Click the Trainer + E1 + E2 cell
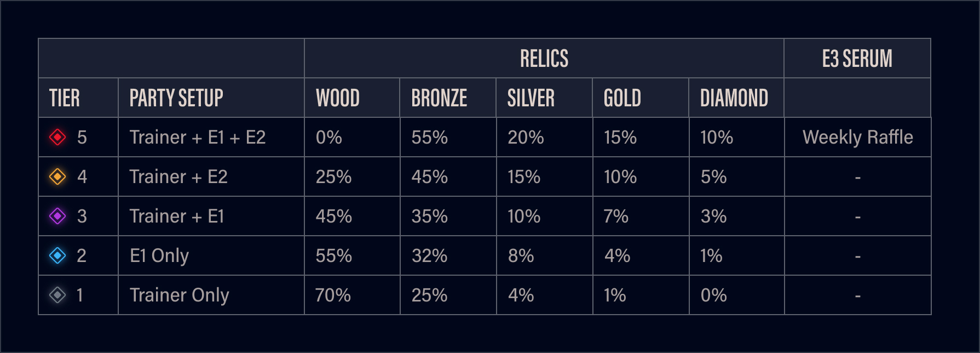 198,137
